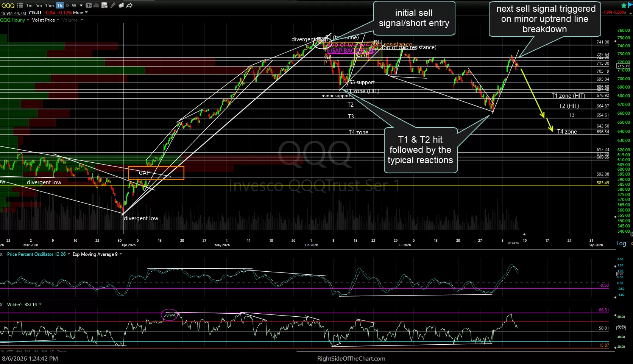The image size is (633, 364).
Task: Click the 715.31 price label on axis
Action: pos(623,66)
